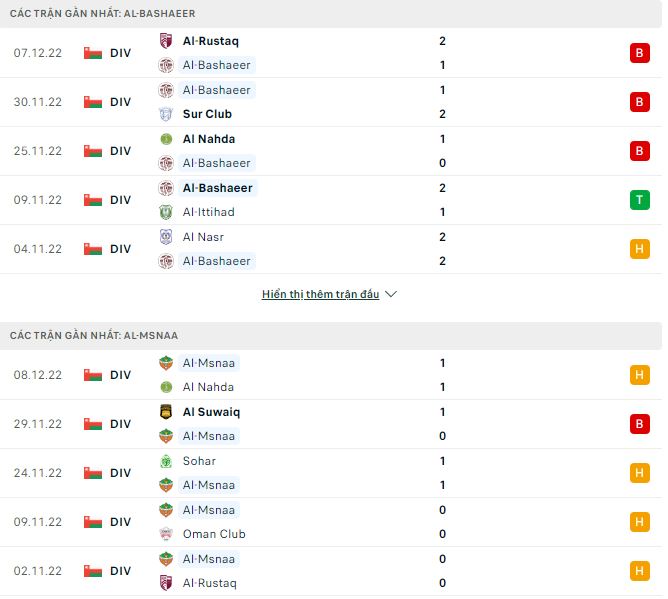Click the Al-Ittihad club crest icon
Viewport: 668px width, 599px height.
point(166,212)
